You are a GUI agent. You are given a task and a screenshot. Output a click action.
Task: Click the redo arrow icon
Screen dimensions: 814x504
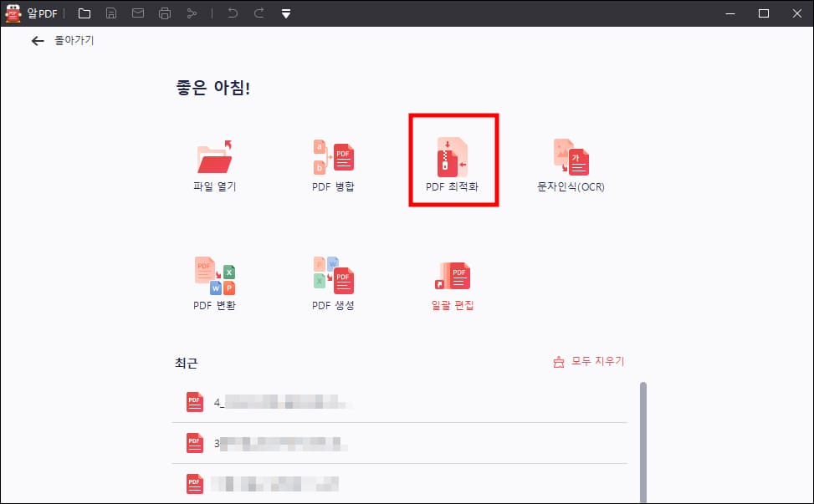point(259,13)
